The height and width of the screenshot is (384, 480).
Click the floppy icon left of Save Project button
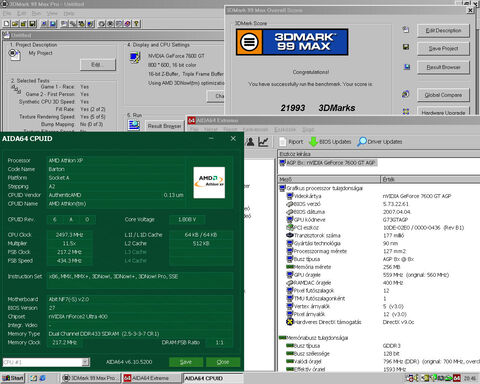click(406, 47)
